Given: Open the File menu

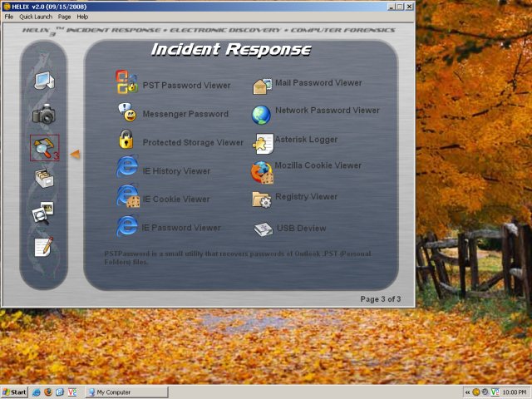Looking at the screenshot, I should [9, 17].
